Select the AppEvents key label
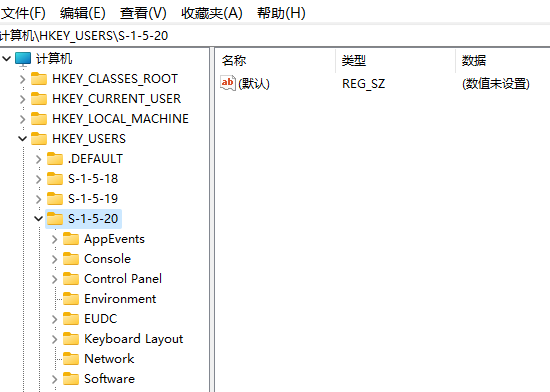Screen dimensions: 550x392 click(x=114, y=239)
